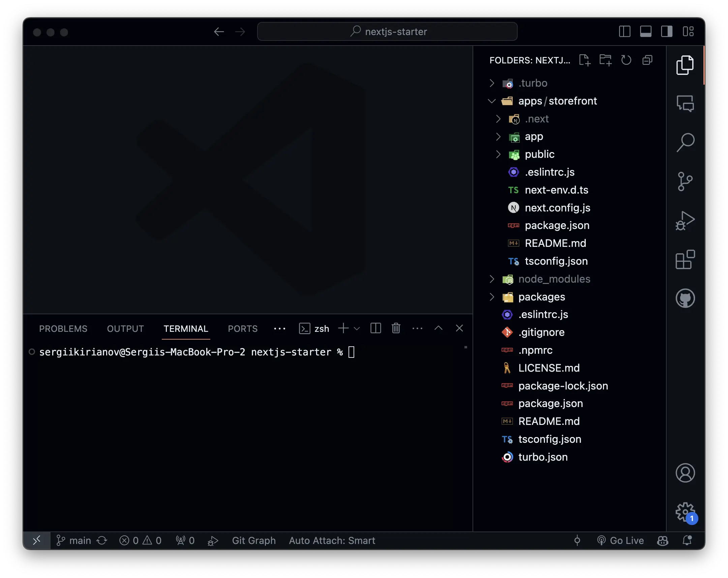Switch to the PROBLEMS tab
The height and width of the screenshot is (578, 728).
[63, 328]
